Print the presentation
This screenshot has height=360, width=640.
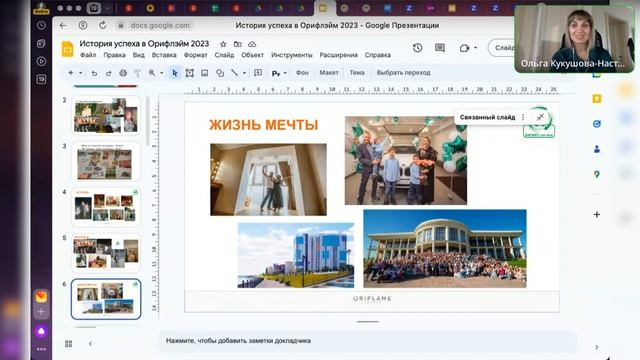tap(123, 73)
